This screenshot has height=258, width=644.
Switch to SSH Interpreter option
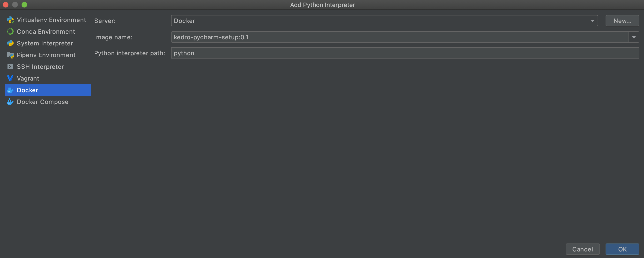point(40,67)
